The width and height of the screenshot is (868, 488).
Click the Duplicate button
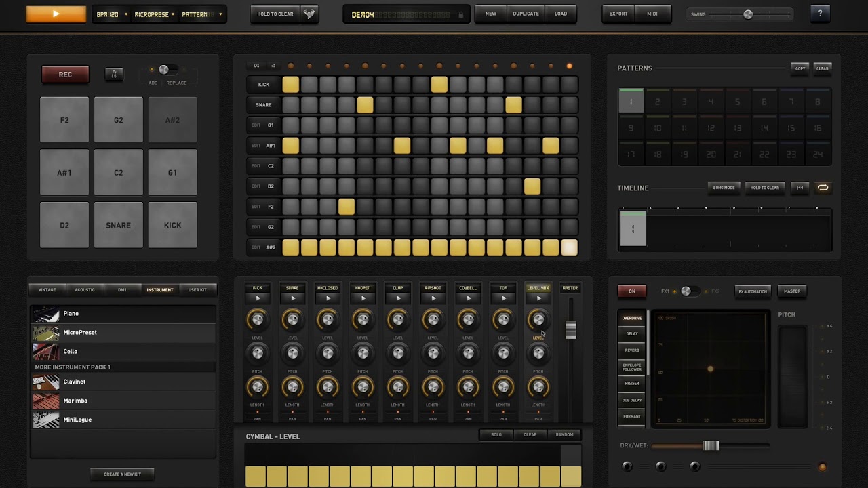(526, 14)
